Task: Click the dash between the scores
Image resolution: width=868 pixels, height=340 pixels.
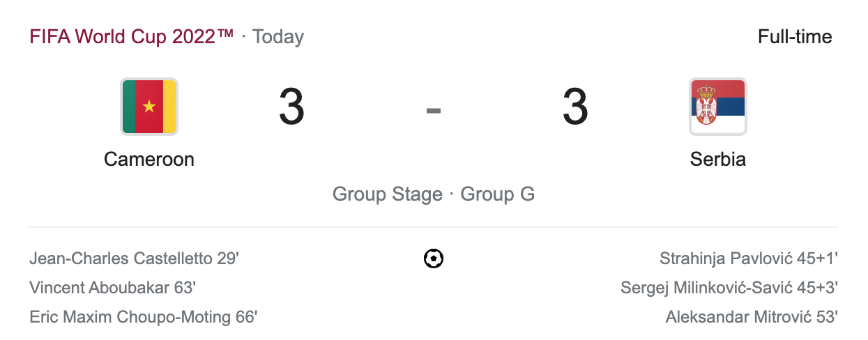Action: tap(434, 109)
